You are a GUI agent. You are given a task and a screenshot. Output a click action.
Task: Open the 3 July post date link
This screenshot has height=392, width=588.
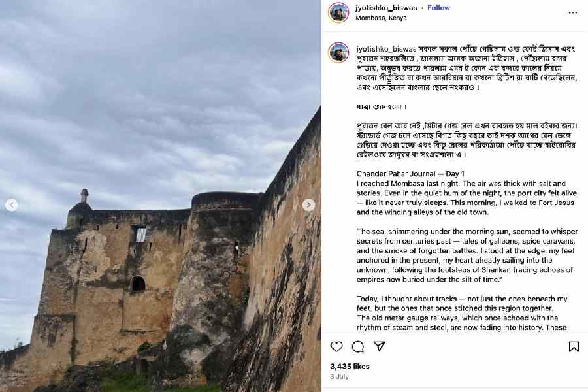click(339, 376)
